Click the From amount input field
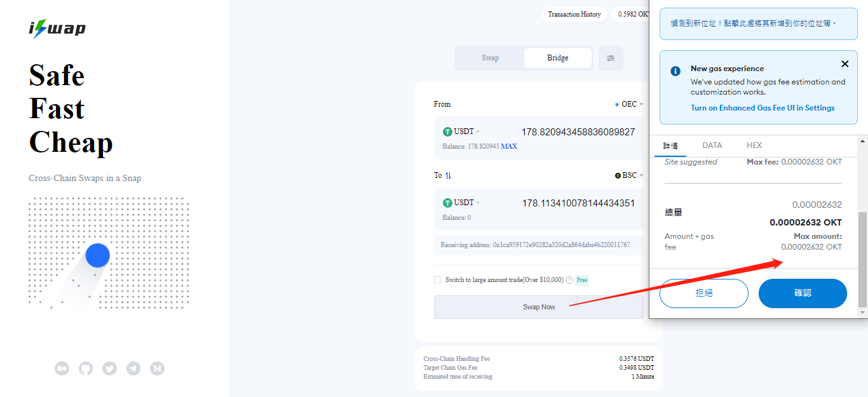The image size is (868, 397). click(x=578, y=132)
